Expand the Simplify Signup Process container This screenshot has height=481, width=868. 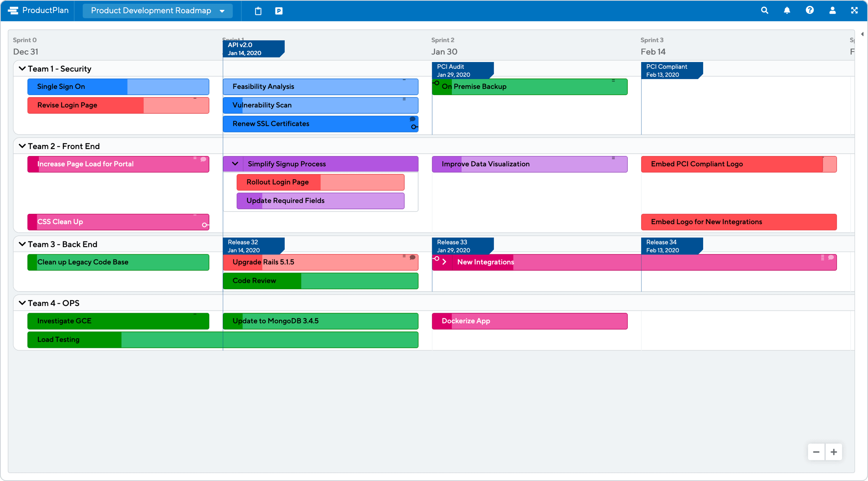pos(235,164)
